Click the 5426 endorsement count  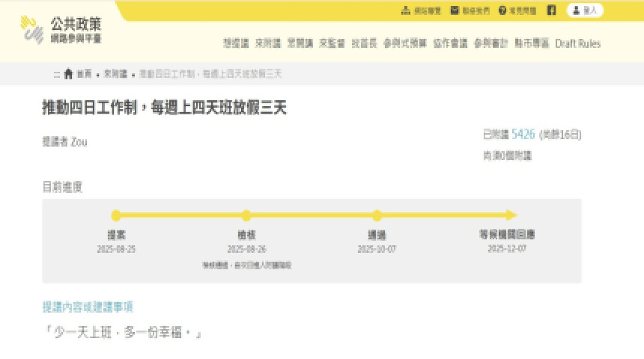tap(523, 135)
